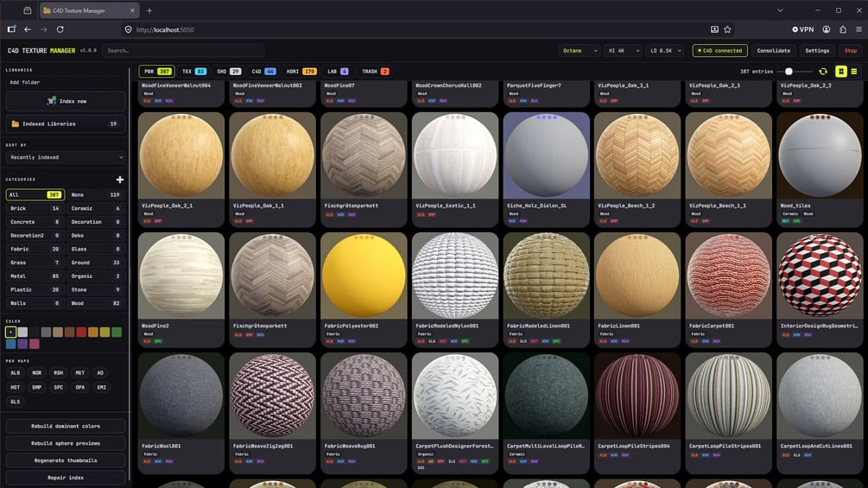Select the FabricPolyester002 yellow sphere thumbnail
This screenshot has height=488, width=868.
[x=364, y=276]
